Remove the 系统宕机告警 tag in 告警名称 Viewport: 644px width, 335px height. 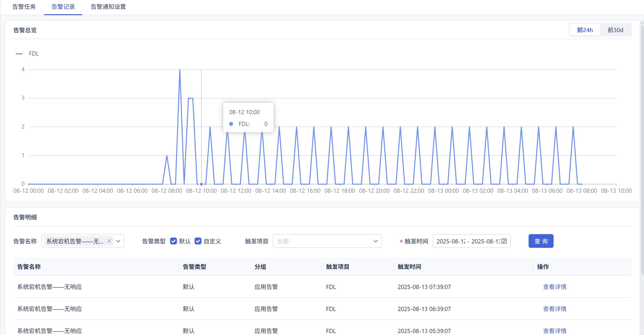click(x=109, y=241)
